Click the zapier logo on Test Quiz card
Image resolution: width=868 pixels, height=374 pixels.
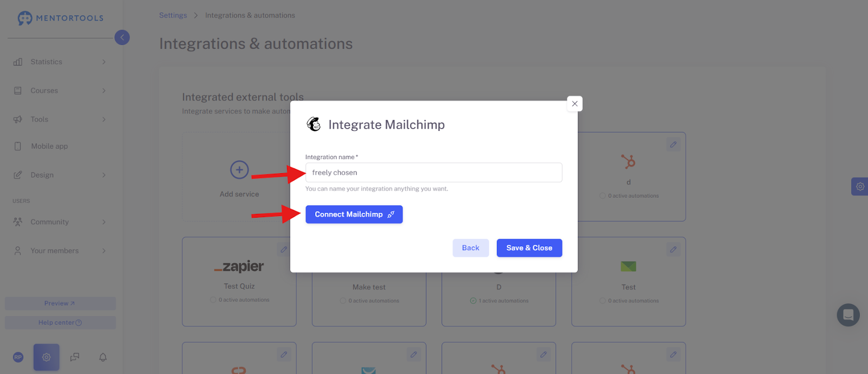[x=239, y=267]
